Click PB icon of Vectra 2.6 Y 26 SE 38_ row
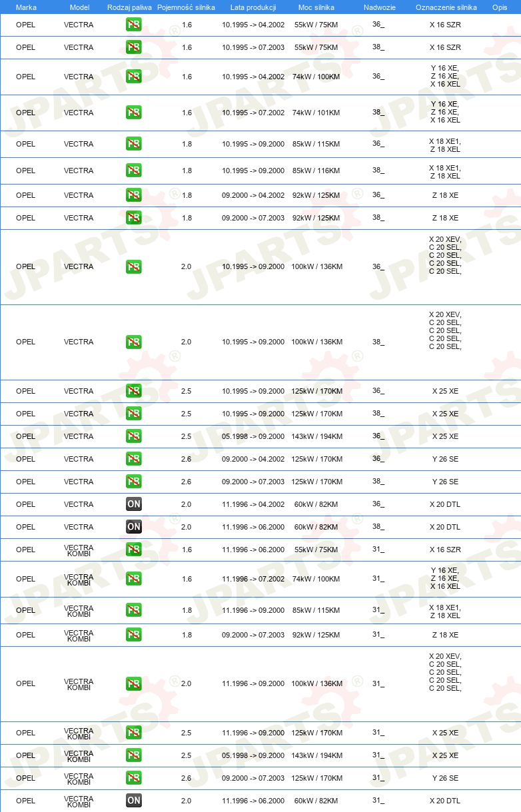 pos(133,482)
